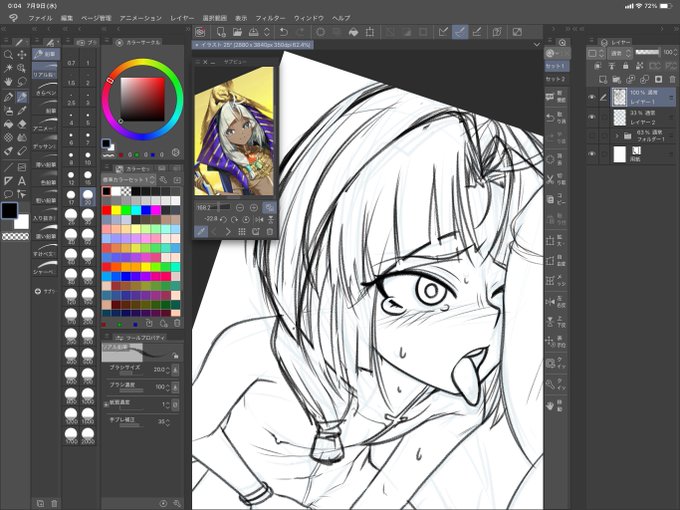Click the Fill bucket command bar icon
The image size is (680, 510).
[x=353, y=32]
